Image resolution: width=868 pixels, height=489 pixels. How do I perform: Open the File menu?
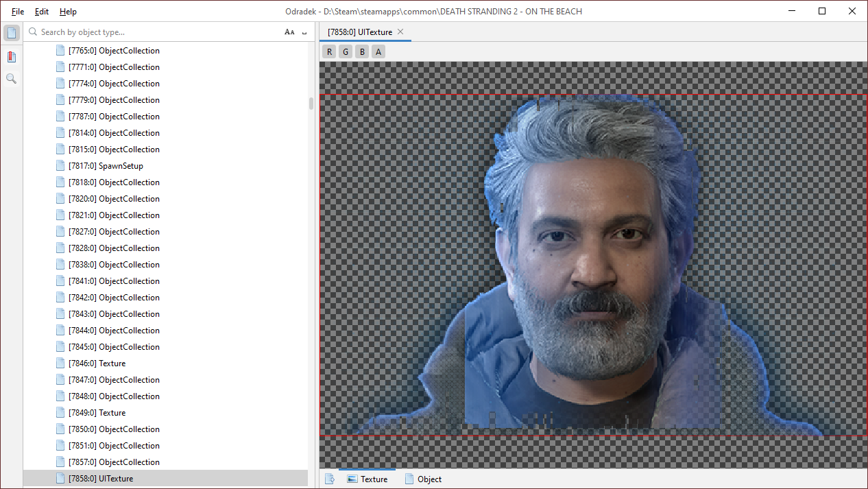18,12
